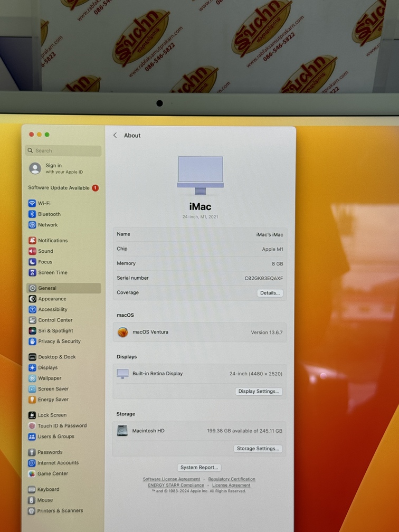This screenshot has height=532, width=399.
Task: Click the iMac name field value
Action: pyautogui.click(x=269, y=234)
